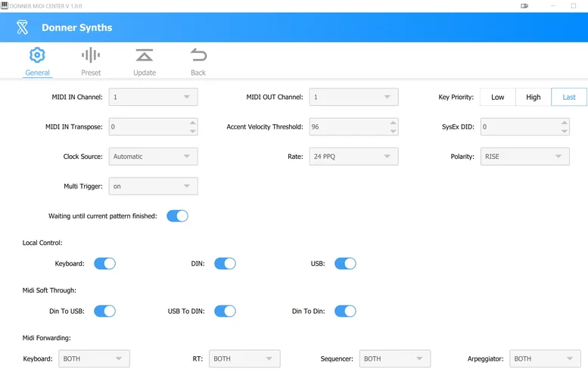This screenshot has width=588, height=378.
Task: Click the Update firmware icon
Action: click(145, 55)
